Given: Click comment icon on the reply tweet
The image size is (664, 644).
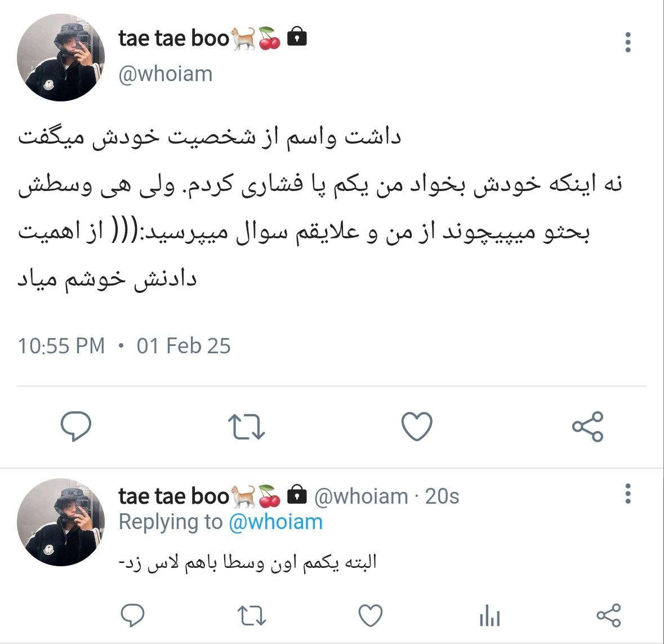Looking at the screenshot, I should [x=132, y=616].
